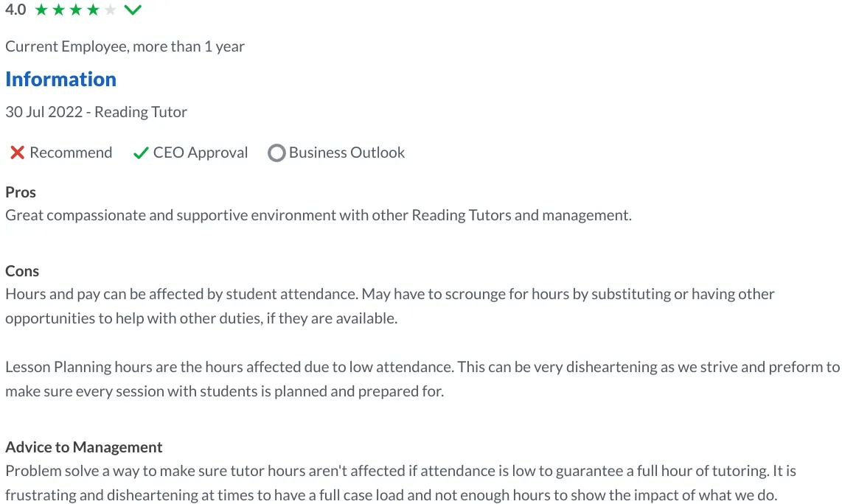Open the Information review title

60,79
